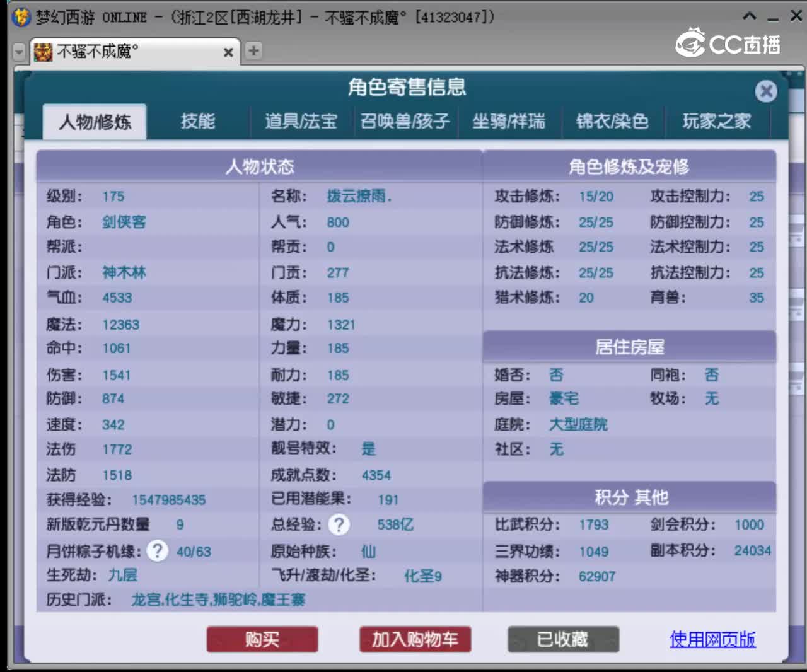Click the 成就点数 value 4354
This screenshot has height=672, width=807.
click(x=376, y=475)
